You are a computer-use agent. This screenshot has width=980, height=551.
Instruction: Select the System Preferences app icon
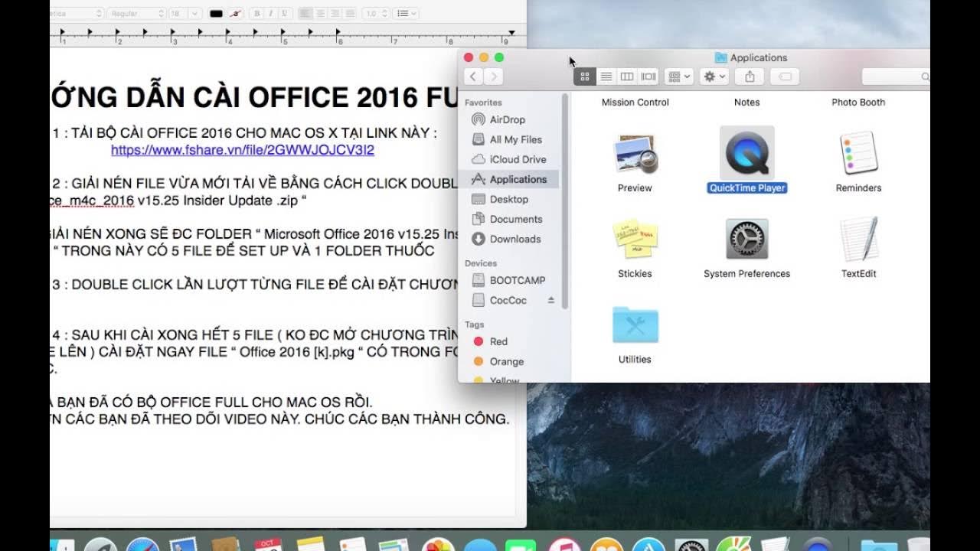click(747, 240)
